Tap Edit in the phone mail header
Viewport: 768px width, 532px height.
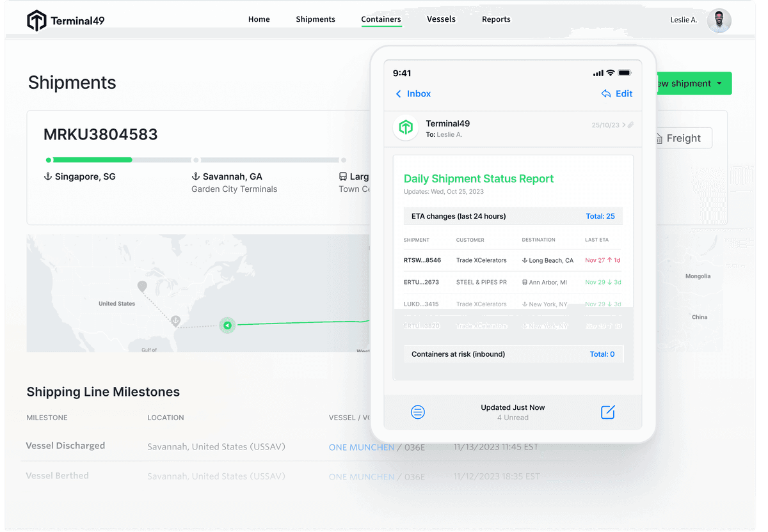pyautogui.click(x=617, y=94)
